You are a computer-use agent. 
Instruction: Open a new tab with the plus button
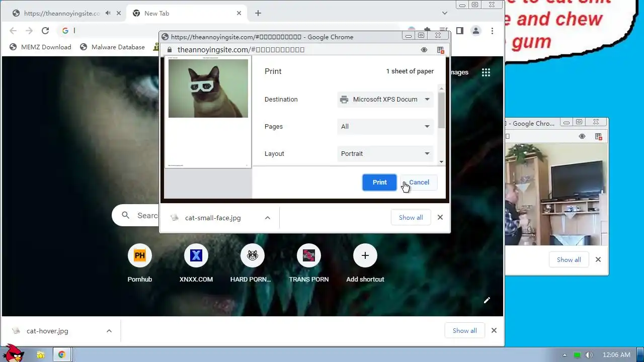tap(258, 13)
